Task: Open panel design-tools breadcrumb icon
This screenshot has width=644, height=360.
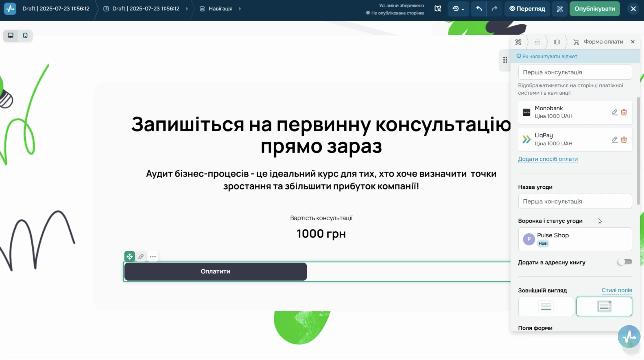Action: pos(518,42)
